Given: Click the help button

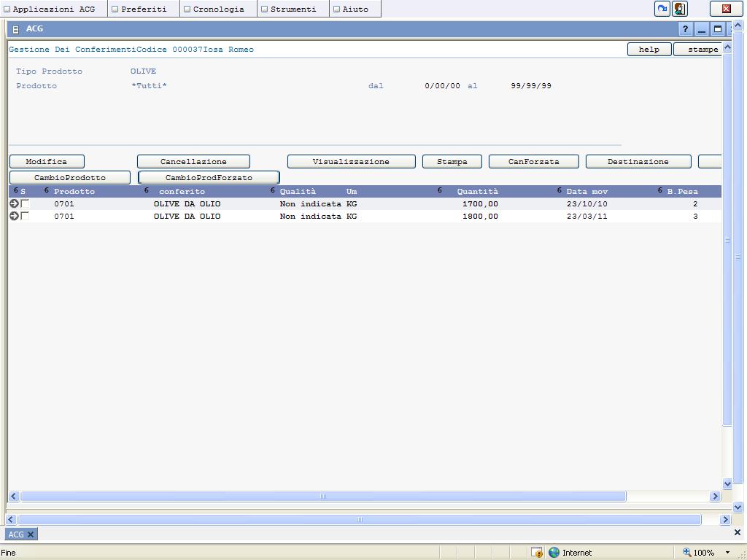Looking at the screenshot, I should tap(649, 49).
